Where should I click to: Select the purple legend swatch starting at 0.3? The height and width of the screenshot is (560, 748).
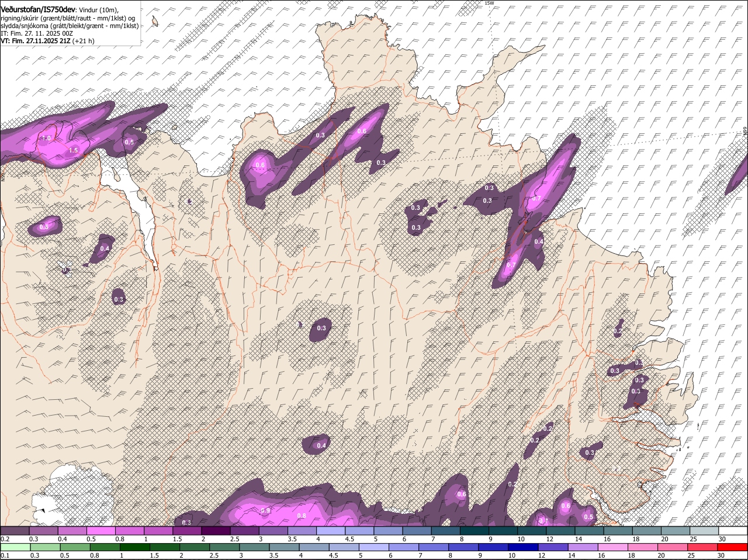point(43,531)
